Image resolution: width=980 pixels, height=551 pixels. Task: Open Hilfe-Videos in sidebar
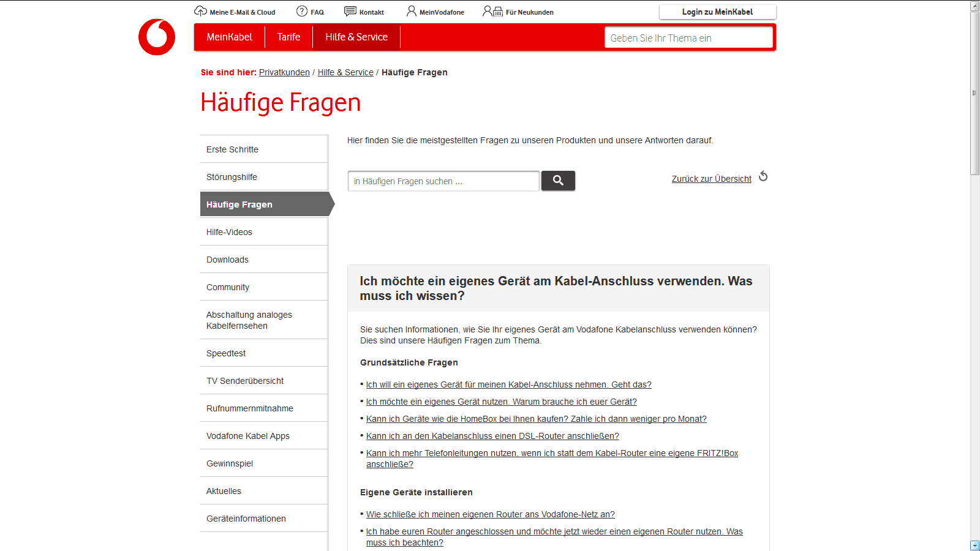coord(264,232)
